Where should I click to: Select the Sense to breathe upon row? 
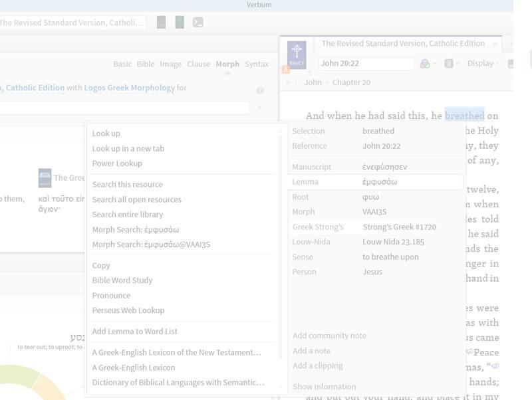(376, 257)
